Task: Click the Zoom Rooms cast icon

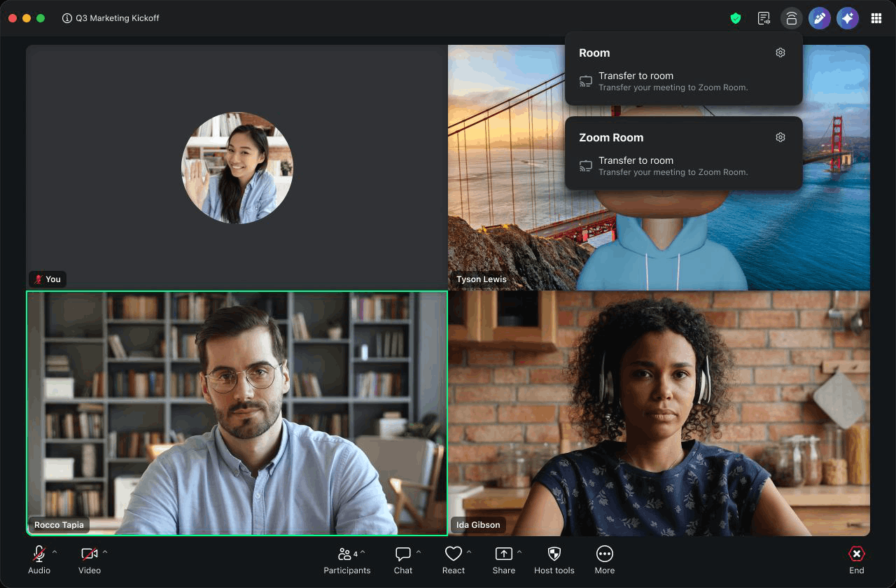Action: (792, 18)
